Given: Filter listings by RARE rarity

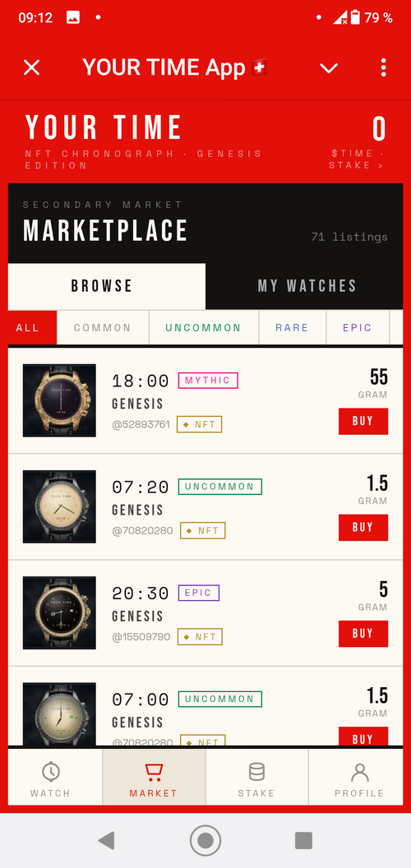Looking at the screenshot, I should [x=292, y=328].
